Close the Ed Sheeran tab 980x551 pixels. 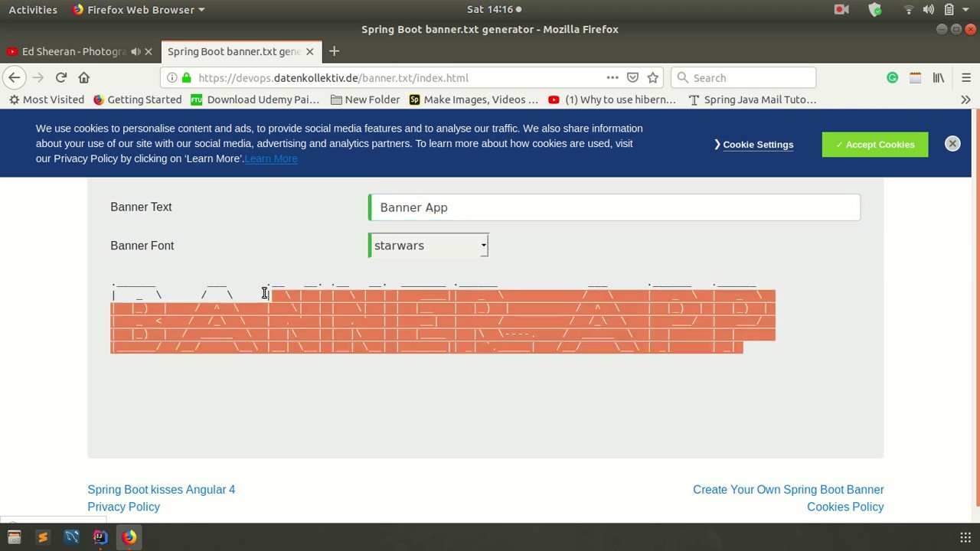[x=149, y=51]
